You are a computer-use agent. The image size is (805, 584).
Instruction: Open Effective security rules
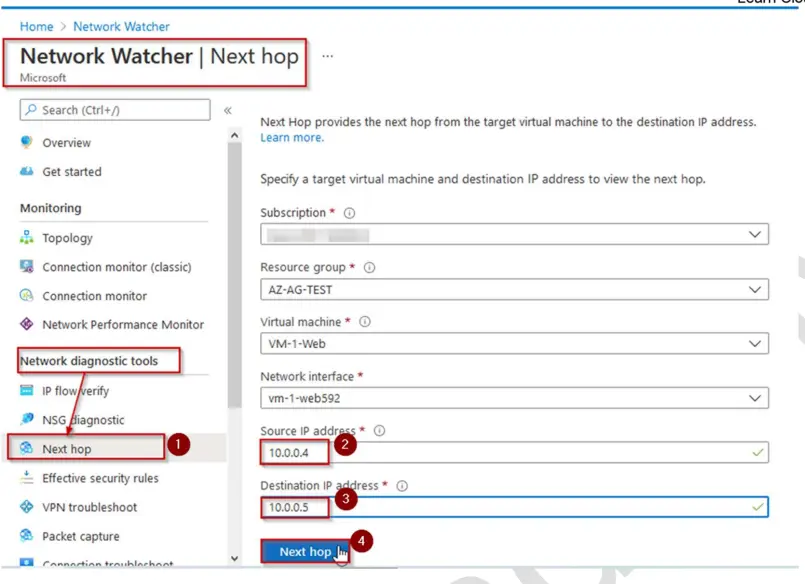click(x=101, y=478)
